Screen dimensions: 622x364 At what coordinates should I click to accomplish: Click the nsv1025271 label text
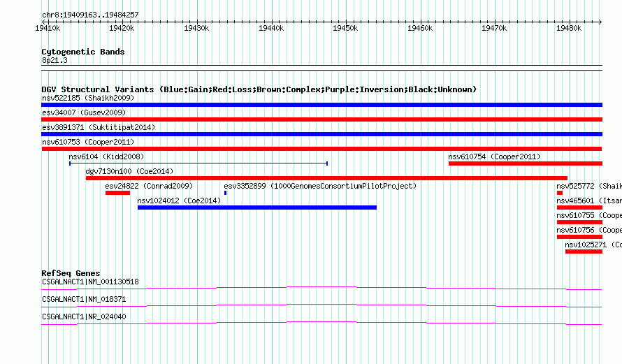coord(593,245)
